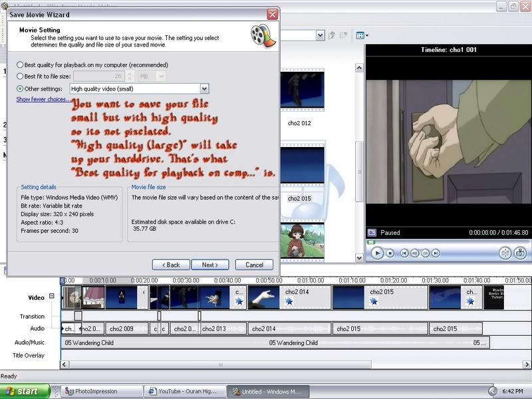Image resolution: width=532 pixels, height=399 pixels.
Task: Click the "35.77 GB" disk space value
Action: coord(144,229)
